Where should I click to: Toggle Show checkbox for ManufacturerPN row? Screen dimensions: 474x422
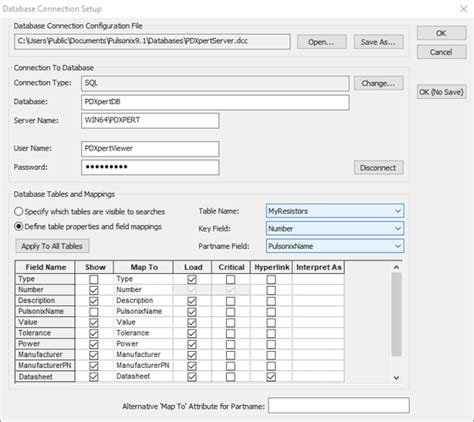(x=94, y=366)
